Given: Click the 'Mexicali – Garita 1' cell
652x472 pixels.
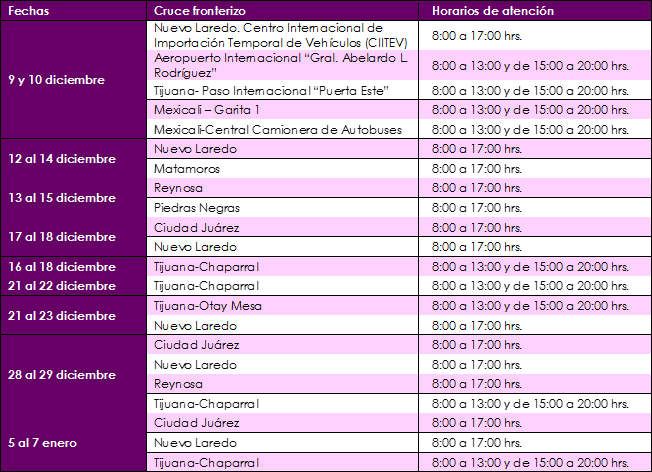Looking at the screenshot, I should click(x=282, y=110).
